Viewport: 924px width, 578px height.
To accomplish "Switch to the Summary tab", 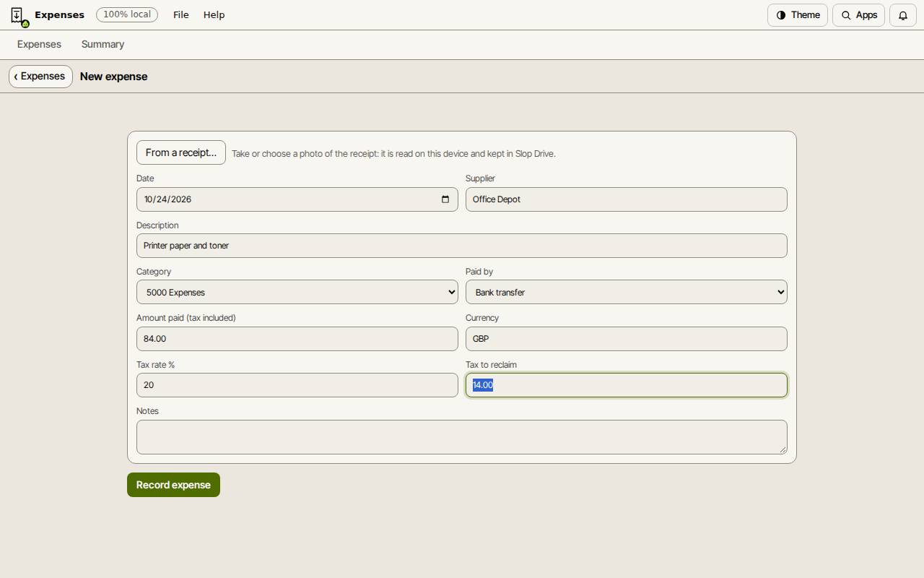I will pos(103,45).
